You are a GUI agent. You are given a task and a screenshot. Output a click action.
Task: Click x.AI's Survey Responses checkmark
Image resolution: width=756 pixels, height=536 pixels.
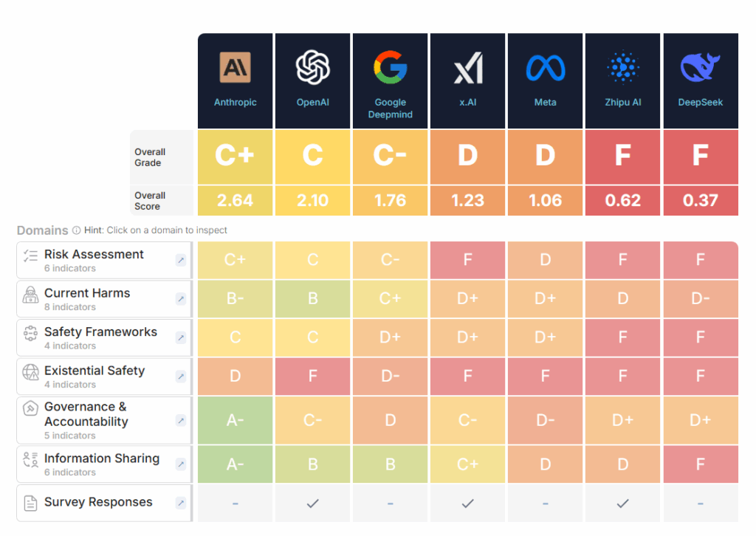click(x=468, y=503)
